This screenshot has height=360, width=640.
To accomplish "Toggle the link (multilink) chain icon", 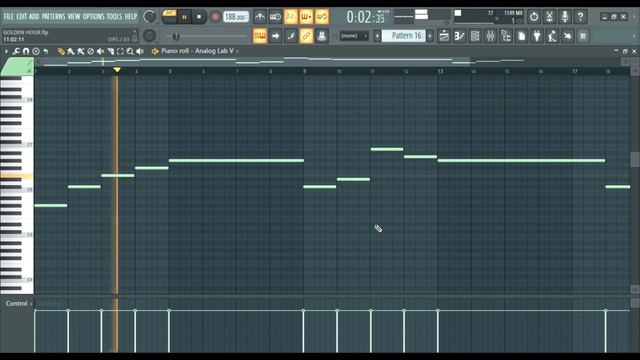I will point(306,36).
